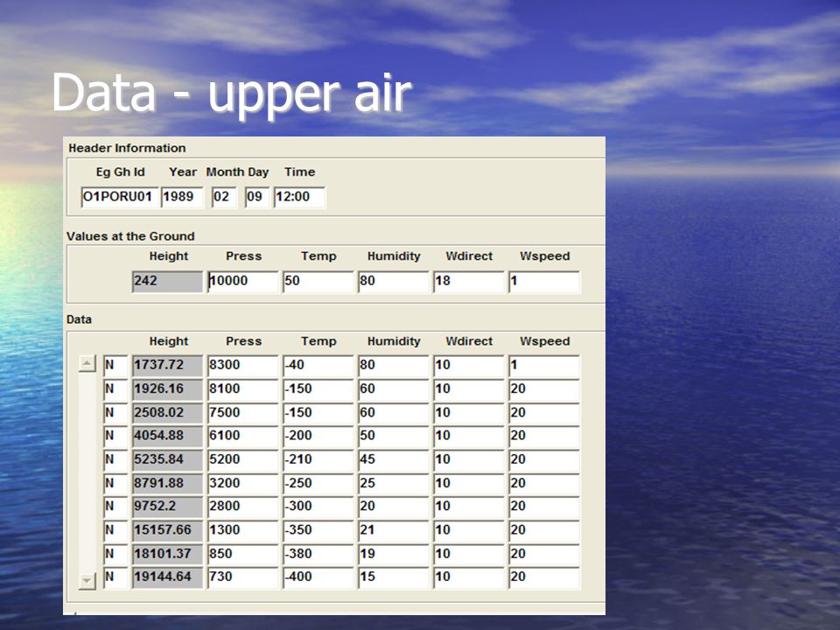Image resolution: width=840 pixels, height=630 pixels.
Task: Select Height cell 2508.02
Action: (167, 413)
